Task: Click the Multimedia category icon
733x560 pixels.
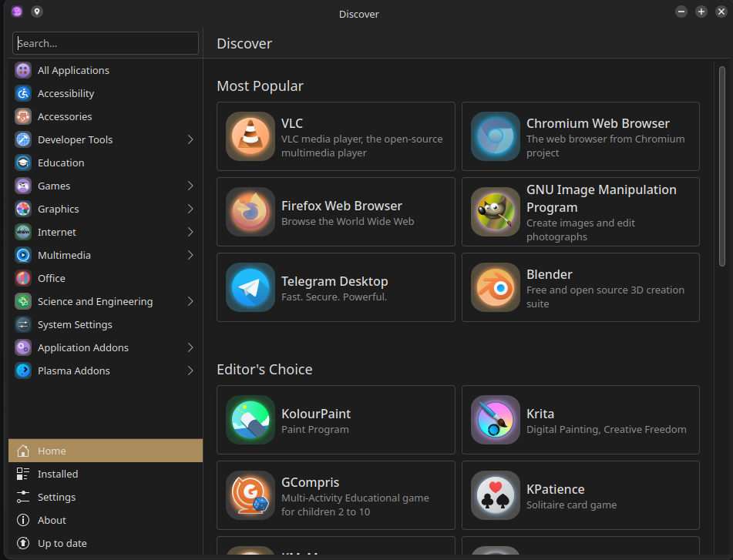Action: [x=23, y=256]
